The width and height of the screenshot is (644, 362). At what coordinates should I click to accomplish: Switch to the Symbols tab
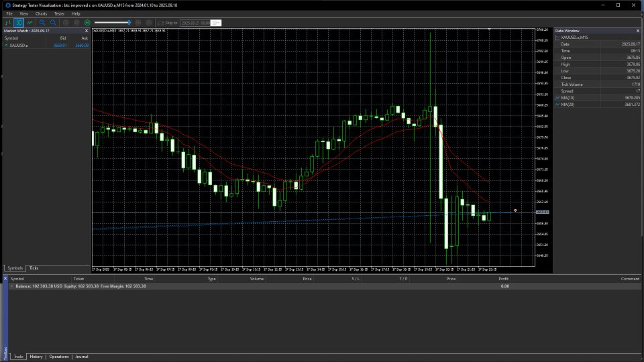(15, 268)
